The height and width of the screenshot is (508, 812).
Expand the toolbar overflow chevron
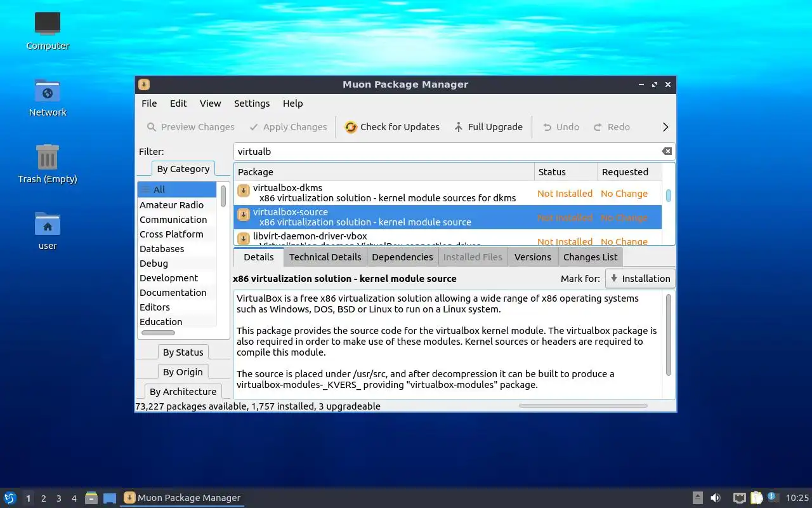(665, 127)
